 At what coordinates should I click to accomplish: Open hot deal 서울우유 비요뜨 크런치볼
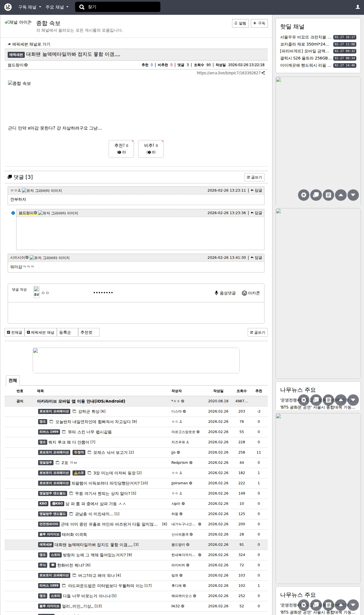tap(306, 37)
